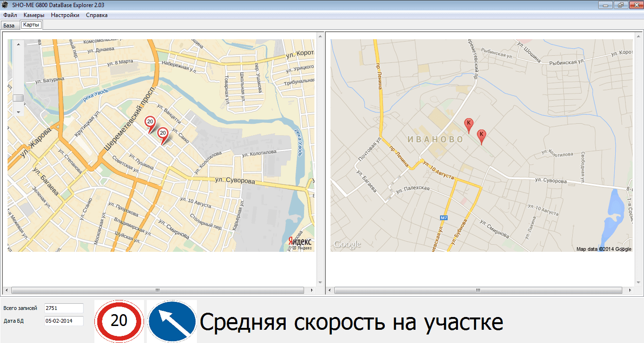
Task: Open the Камеры menu
Action: (34, 15)
